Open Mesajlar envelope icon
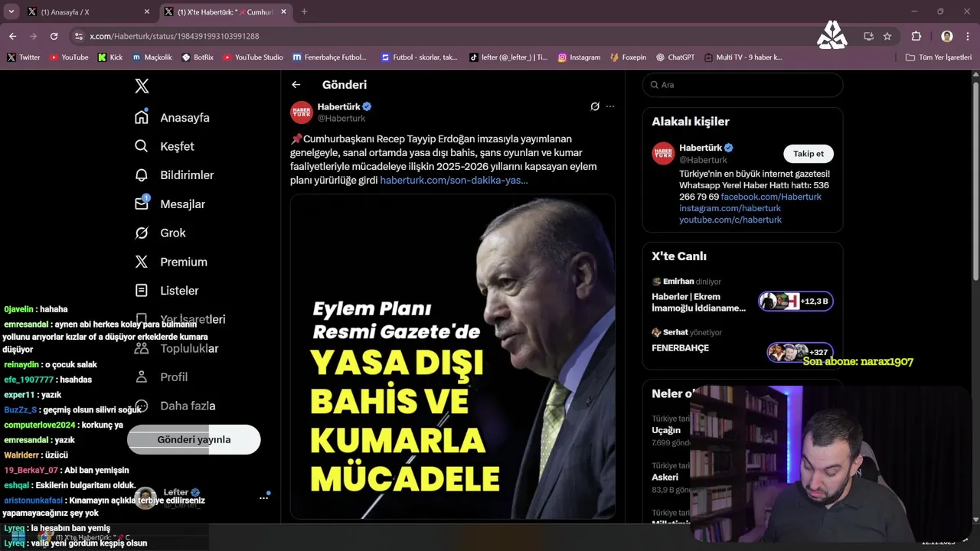The image size is (980, 551). 141,204
